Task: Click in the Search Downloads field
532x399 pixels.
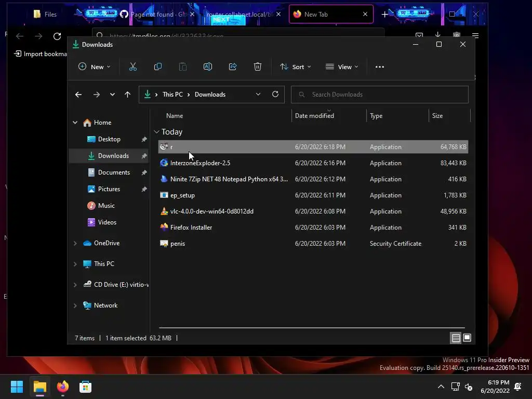Action: [380, 95]
